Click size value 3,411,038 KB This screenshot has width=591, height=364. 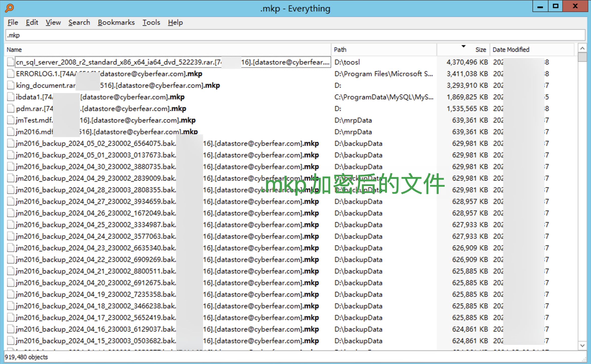click(467, 74)
